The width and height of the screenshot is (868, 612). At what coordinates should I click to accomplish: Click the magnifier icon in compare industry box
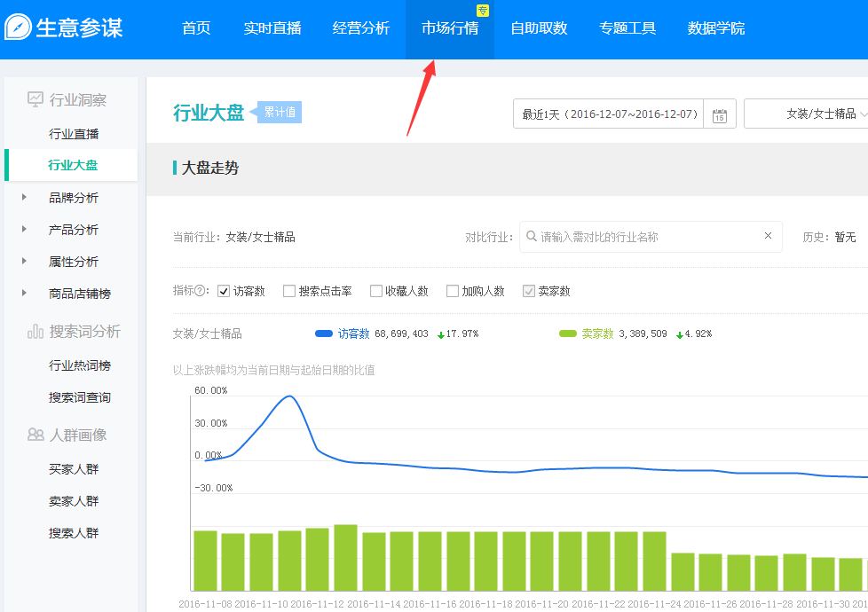[x=531, y=237]
